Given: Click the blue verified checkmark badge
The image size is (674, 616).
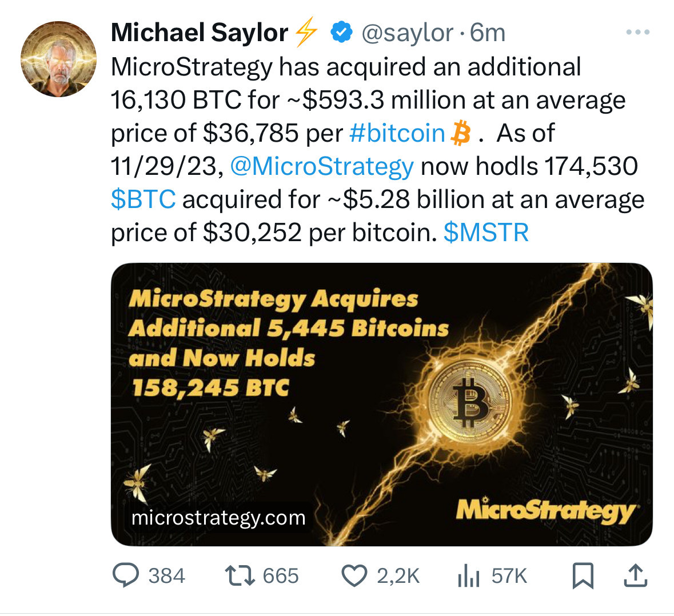Looking at the screenshot, I should [342, 32].
